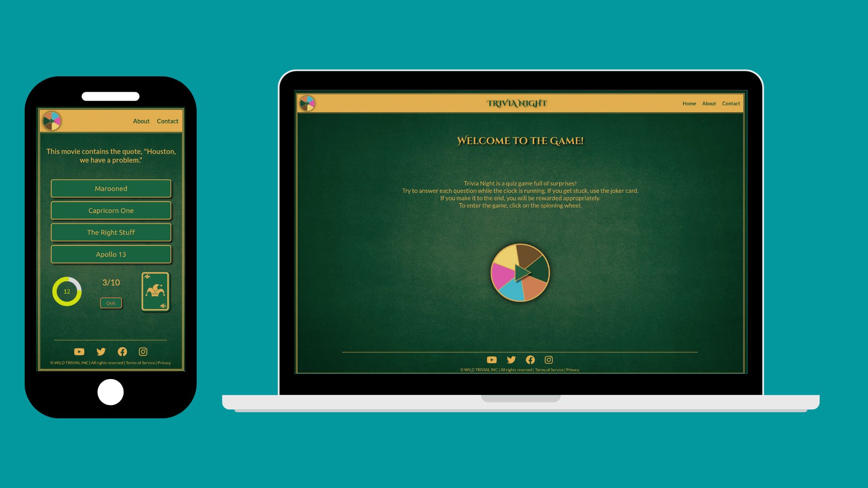Click the YouTube social media icon

click(x=492, y=359)
